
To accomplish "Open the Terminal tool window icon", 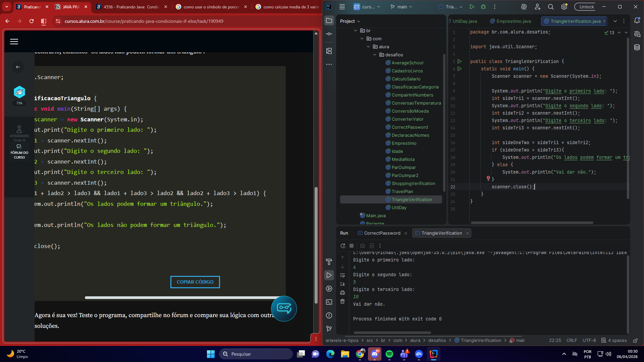I will [329, 302].
